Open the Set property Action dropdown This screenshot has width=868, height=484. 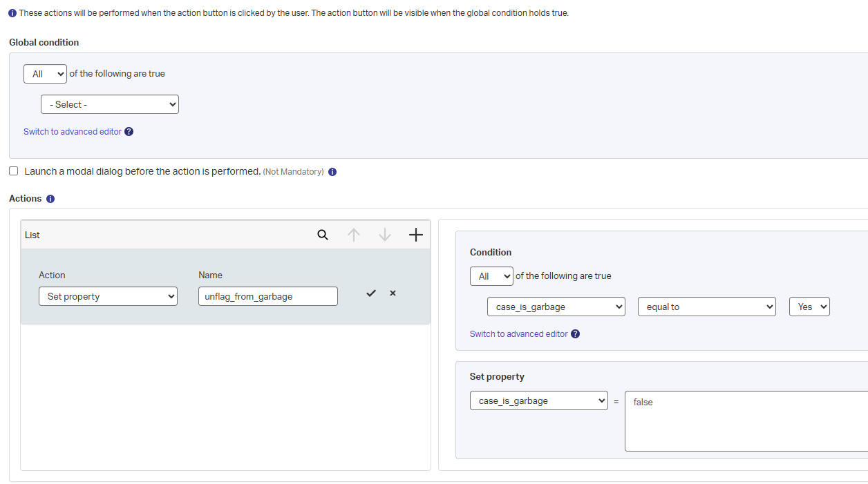pyautogui.click(x=108, y=296)
